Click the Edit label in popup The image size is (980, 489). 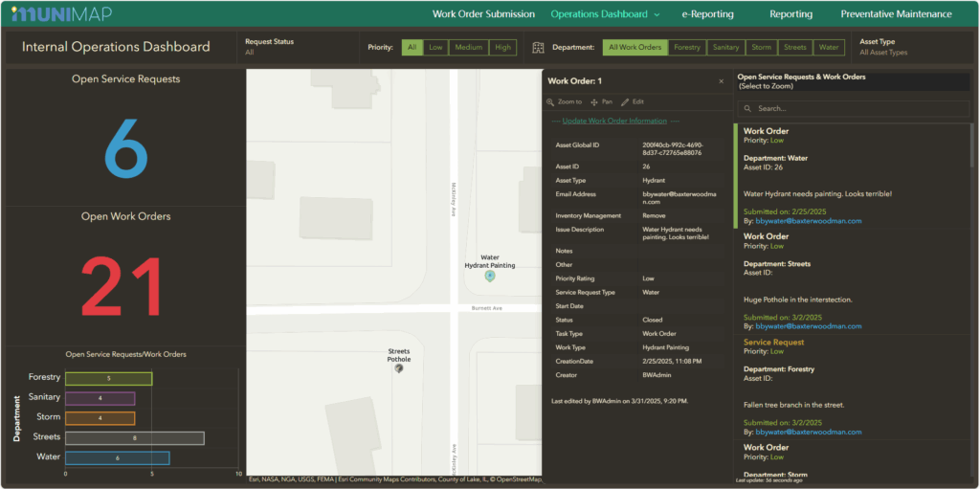[x=638, y=102]
